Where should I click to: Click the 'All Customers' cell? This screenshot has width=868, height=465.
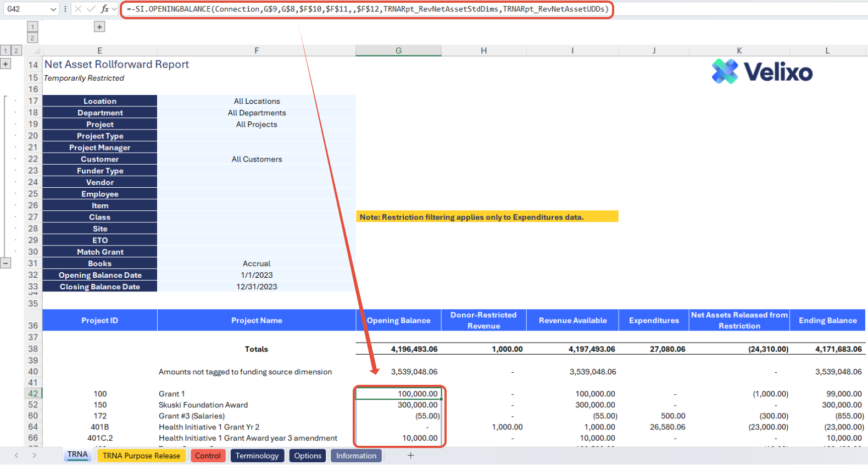tap(257, 159)
